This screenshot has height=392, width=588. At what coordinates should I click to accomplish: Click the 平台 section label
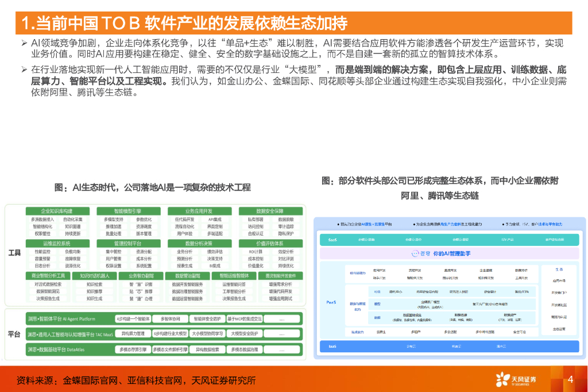[14, 334]
